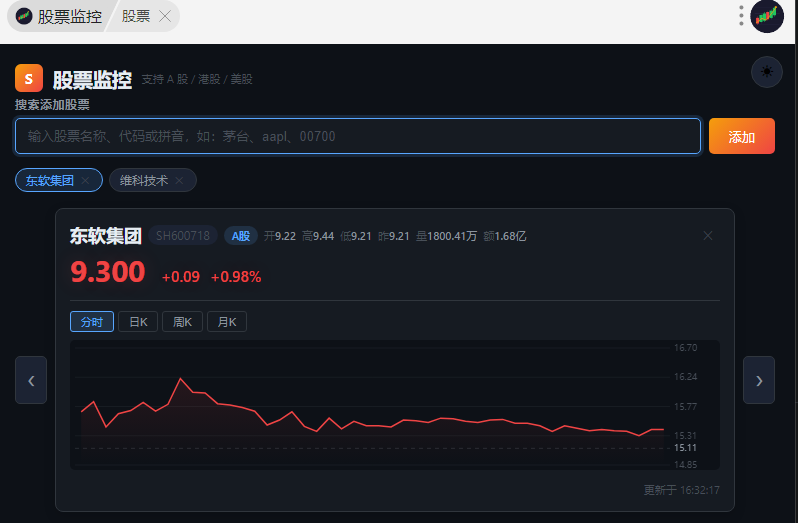Click the 支持 A 股 / 港股 / 美股 subtitle
Screen dimensions: 798x523
tap(197, 79)
